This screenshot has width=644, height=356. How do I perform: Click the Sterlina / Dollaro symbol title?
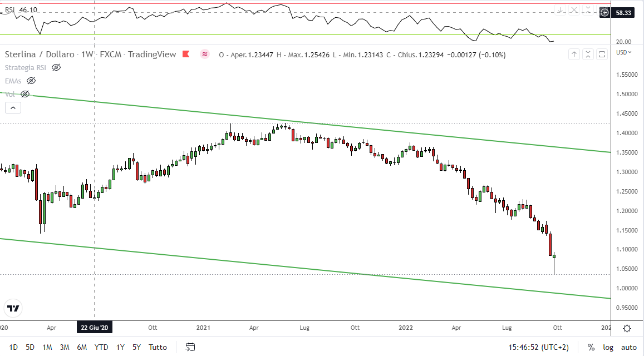(40, 54)
